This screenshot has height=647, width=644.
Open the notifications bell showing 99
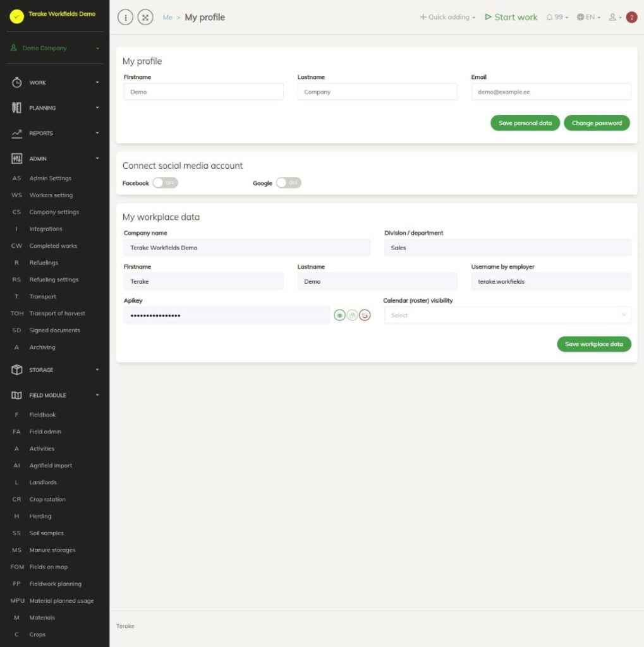(x=557, y=17)
